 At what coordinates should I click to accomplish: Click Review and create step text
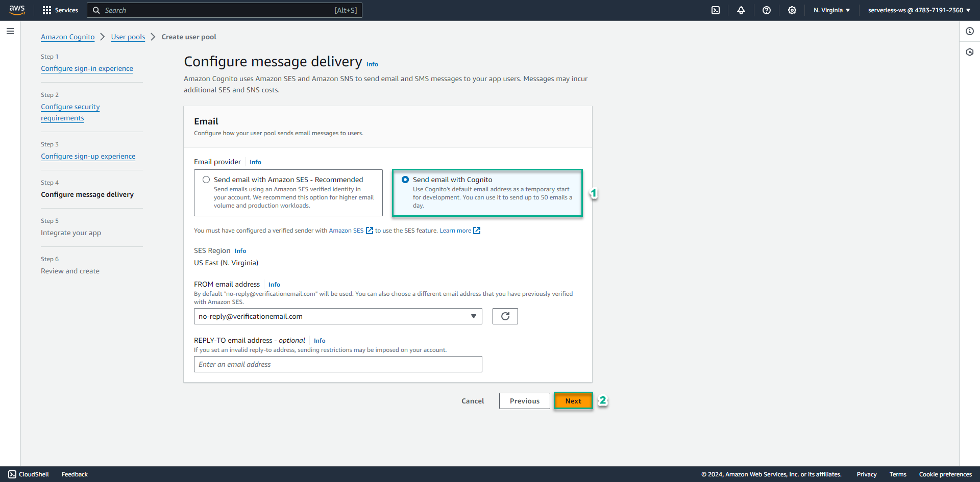click(x=70, y=271)
